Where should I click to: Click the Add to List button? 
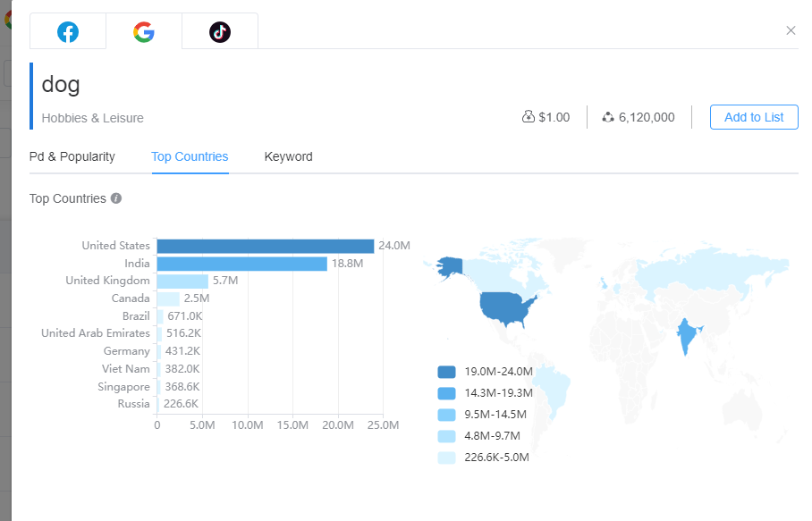[754, 117]
